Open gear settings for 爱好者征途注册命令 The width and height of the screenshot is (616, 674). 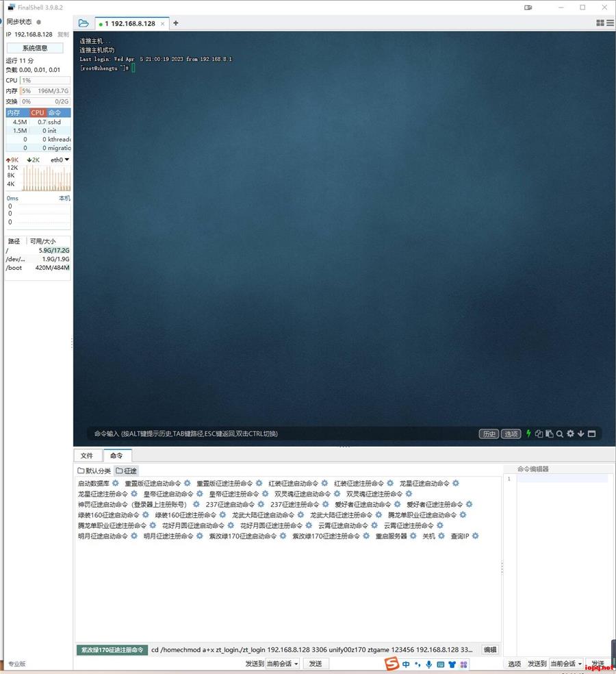tap(469, 504)
